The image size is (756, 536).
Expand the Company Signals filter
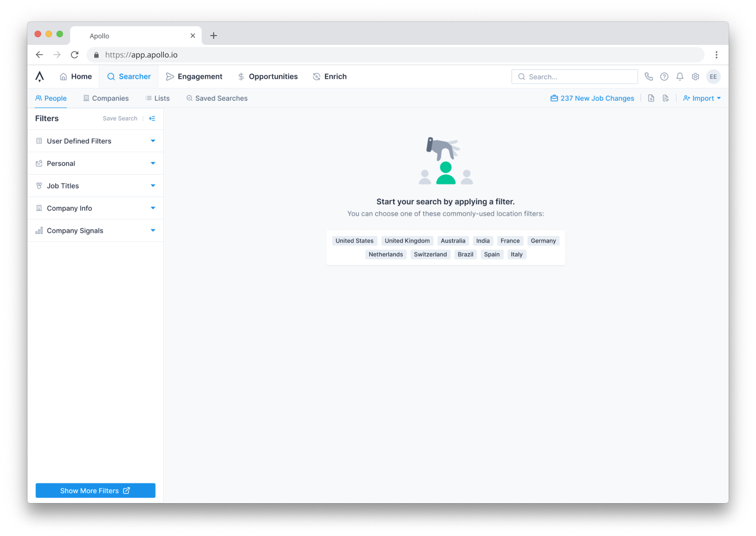95,231
